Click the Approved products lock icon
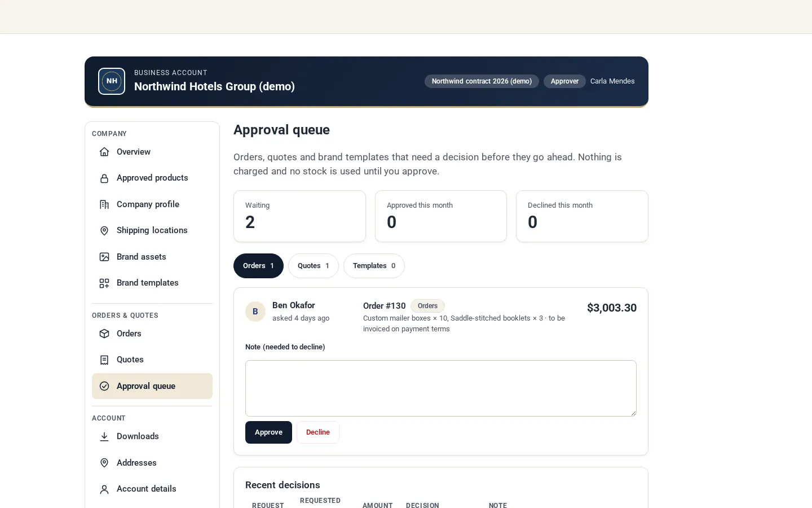The image size is (812, 508). point(104,178)
